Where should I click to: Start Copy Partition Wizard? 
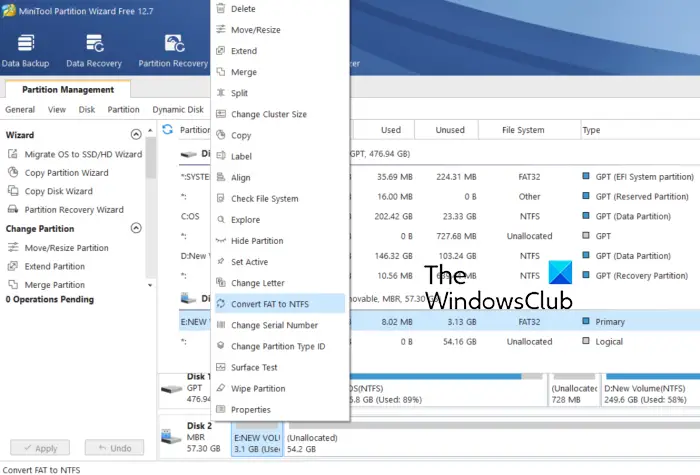66,172
